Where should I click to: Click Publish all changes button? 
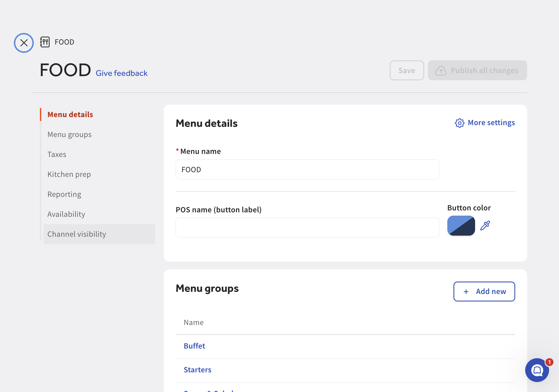point(477,70)
